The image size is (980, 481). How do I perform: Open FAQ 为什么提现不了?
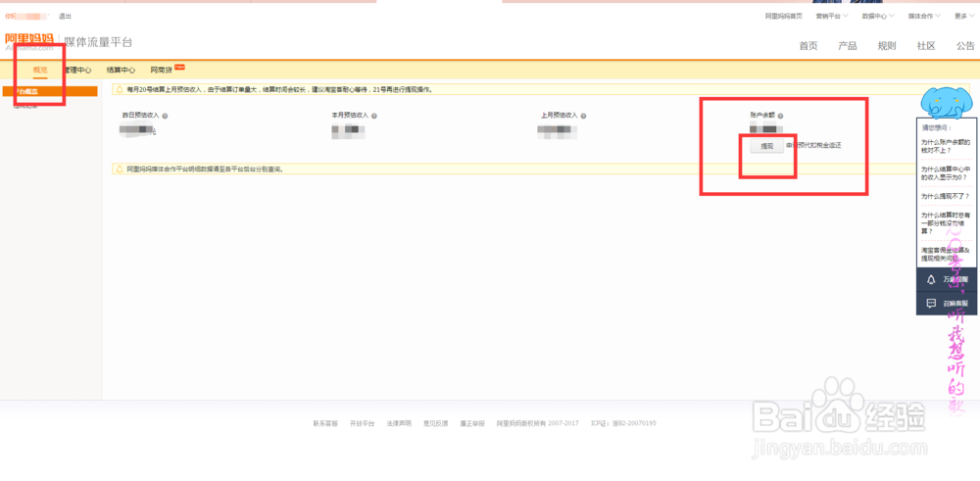click(x=945, y=196)
